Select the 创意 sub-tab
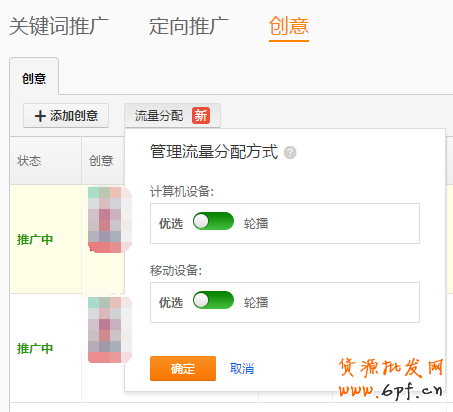This screenshot has height=412, width=453. [34, 78]
